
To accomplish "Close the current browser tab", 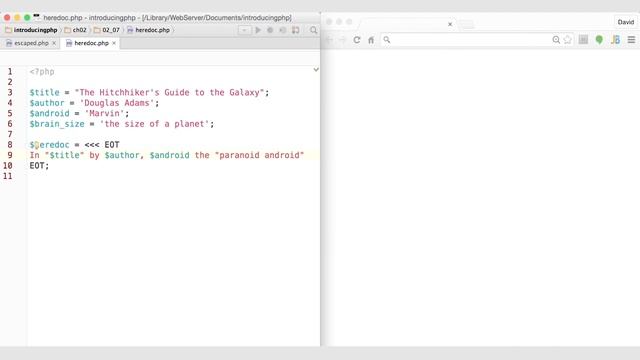I will [x=450, y=24].
